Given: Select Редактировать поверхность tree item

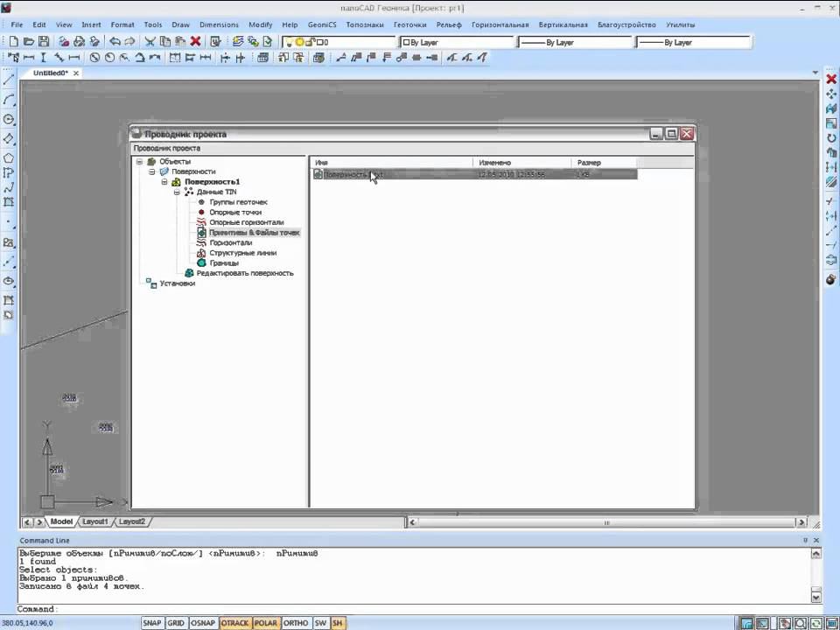Looking at the screenshot, I should 245,274.
